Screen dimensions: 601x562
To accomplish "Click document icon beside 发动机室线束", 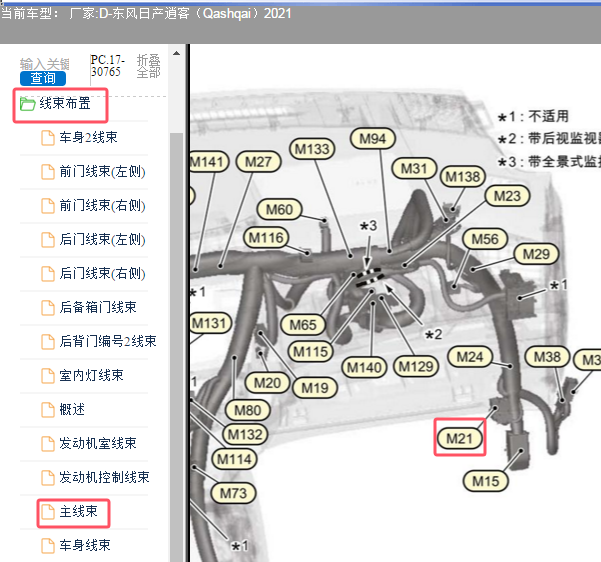I will pyautogui.click(x=48, y=444).
